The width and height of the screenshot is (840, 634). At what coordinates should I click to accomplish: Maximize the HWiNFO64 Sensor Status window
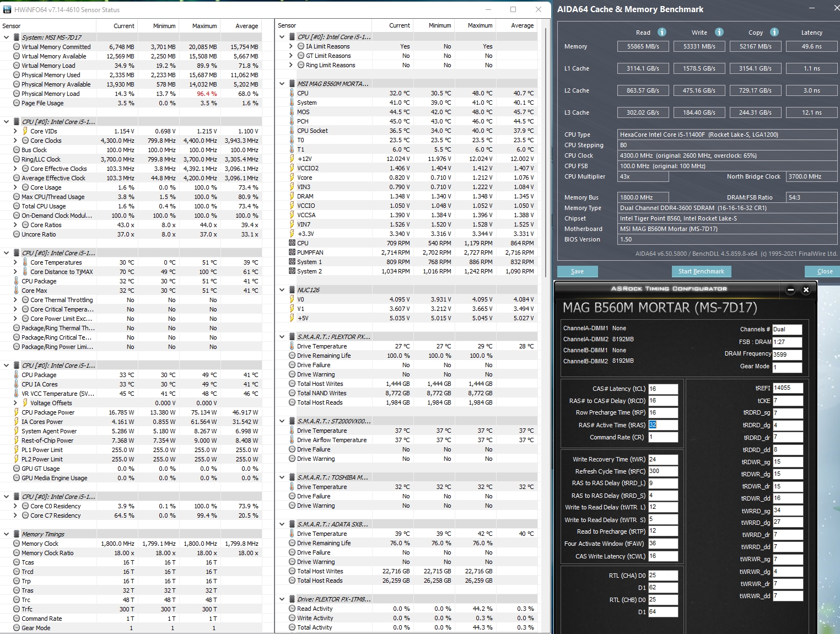point(513,9)
